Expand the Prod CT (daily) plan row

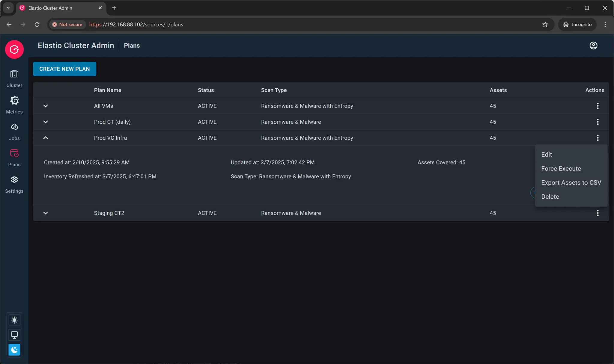[x=46, y=122]
